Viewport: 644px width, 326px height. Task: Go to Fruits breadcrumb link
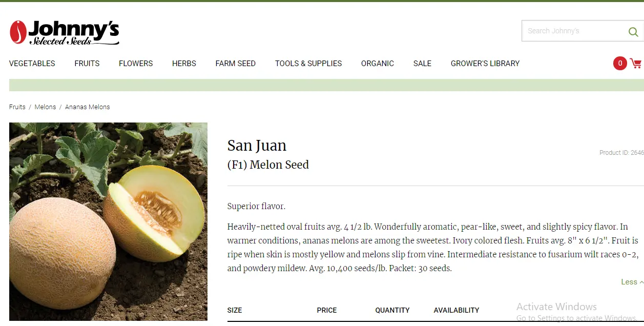click(x=17, y=107)
